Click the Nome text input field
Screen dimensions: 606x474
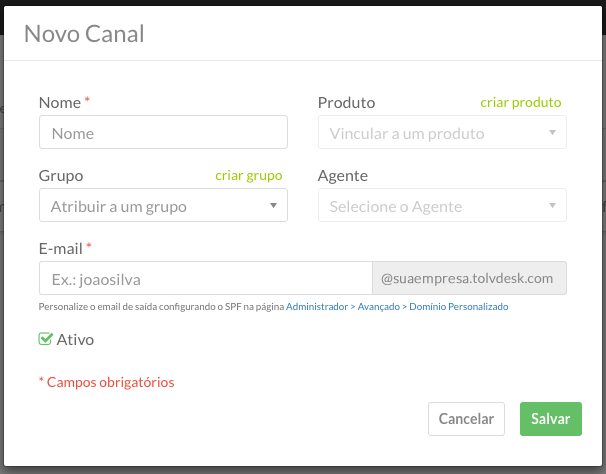pyautogui.click(x=163, y=132)
